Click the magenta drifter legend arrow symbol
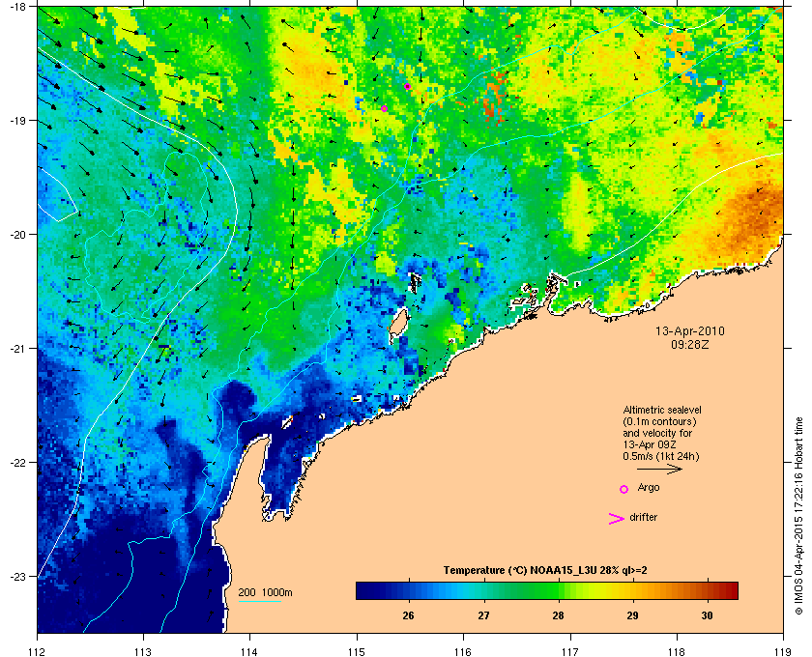Screen dimensions: 812x657 [x=617, y=519]
